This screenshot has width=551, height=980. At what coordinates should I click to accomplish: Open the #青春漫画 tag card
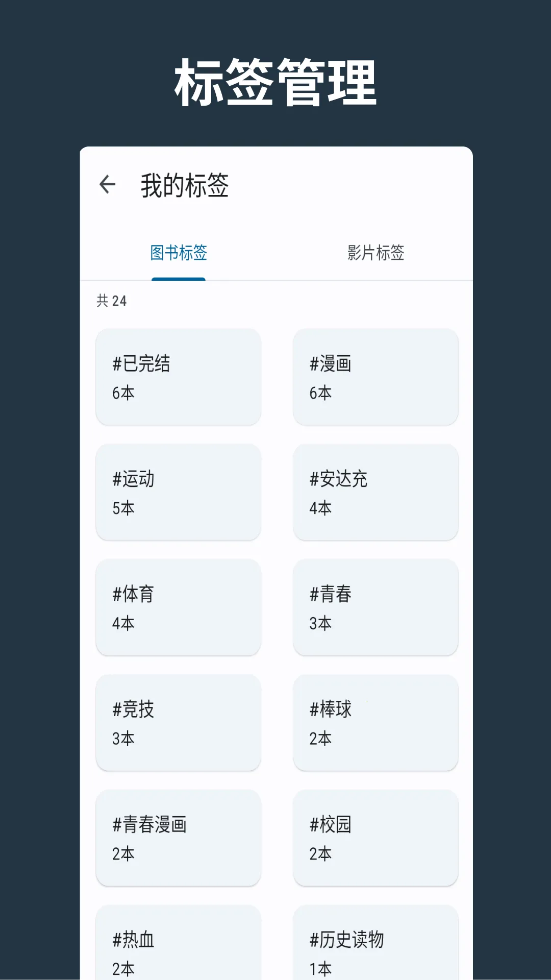[x=178, y=838]
